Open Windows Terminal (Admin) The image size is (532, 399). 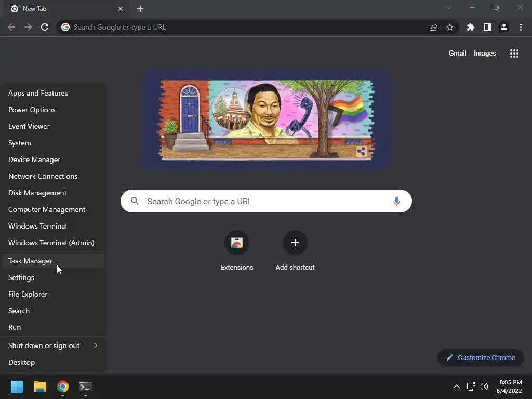click(54, 243)
